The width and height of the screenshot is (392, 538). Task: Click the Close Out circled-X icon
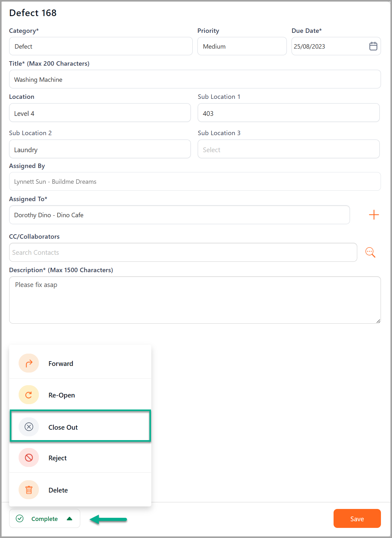pos(29,427)
